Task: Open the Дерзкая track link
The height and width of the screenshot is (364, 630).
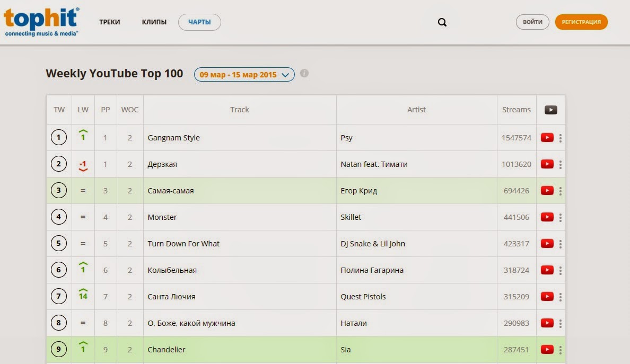Action: (x=162, y=164)
